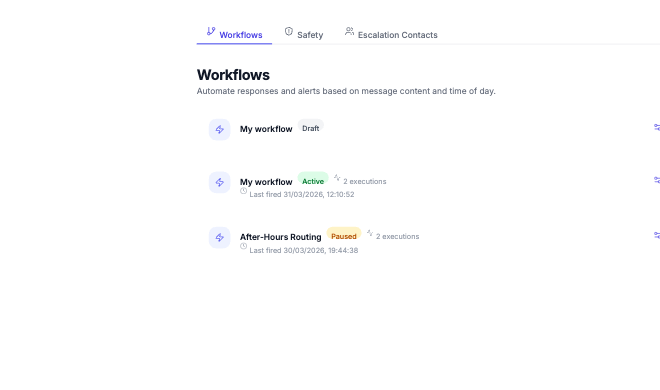This screenshot has width=660, height=390.
Task: Click the clock icon beside 30/03/2026 timestamp
Action: (x=243, y=246)
